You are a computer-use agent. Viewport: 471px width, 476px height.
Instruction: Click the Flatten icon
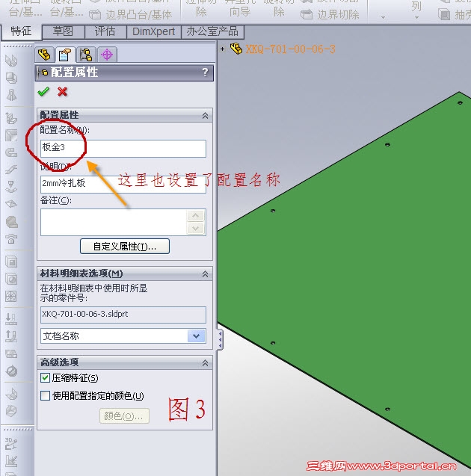pos(11,353)
